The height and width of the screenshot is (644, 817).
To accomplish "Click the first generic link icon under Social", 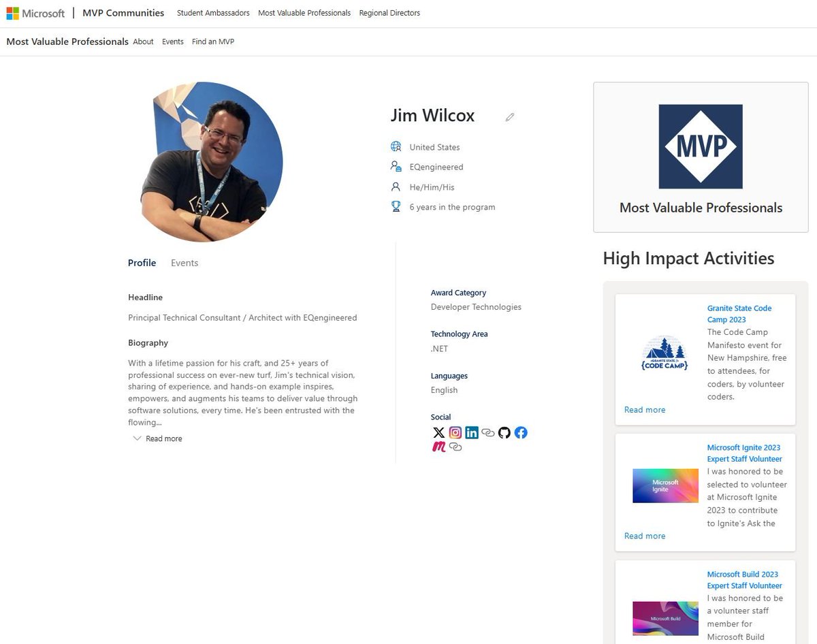I will point(488,432).
